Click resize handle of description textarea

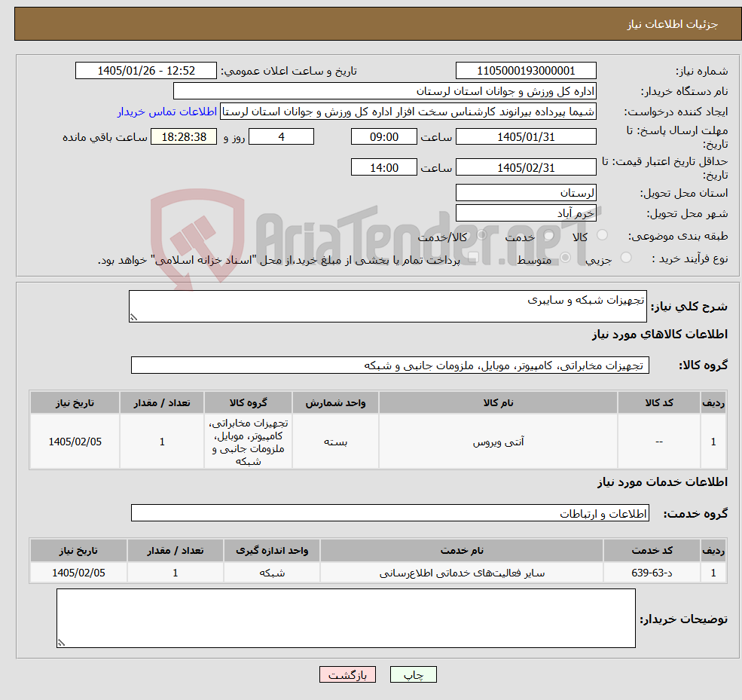pyautogui.click(x=133, y=317)
